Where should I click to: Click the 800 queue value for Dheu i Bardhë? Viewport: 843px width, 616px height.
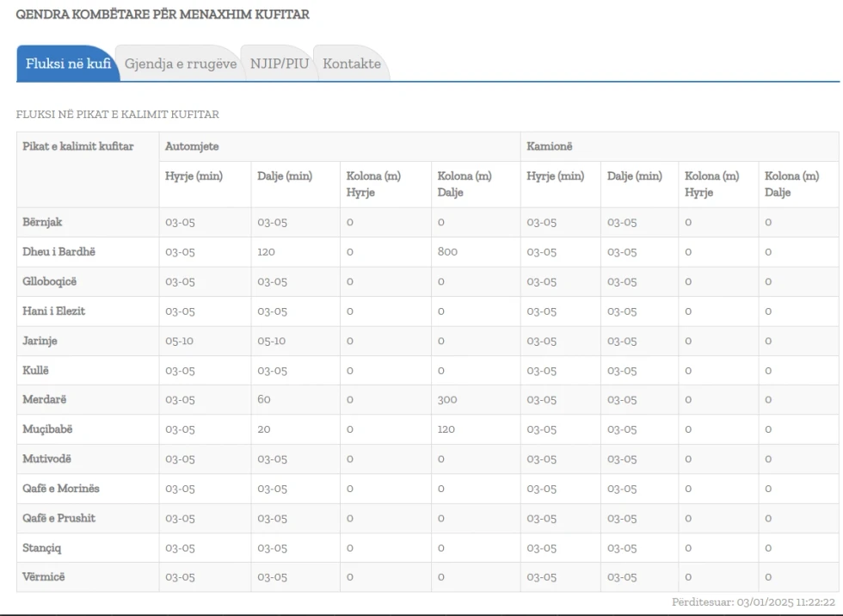click(447, 251)
